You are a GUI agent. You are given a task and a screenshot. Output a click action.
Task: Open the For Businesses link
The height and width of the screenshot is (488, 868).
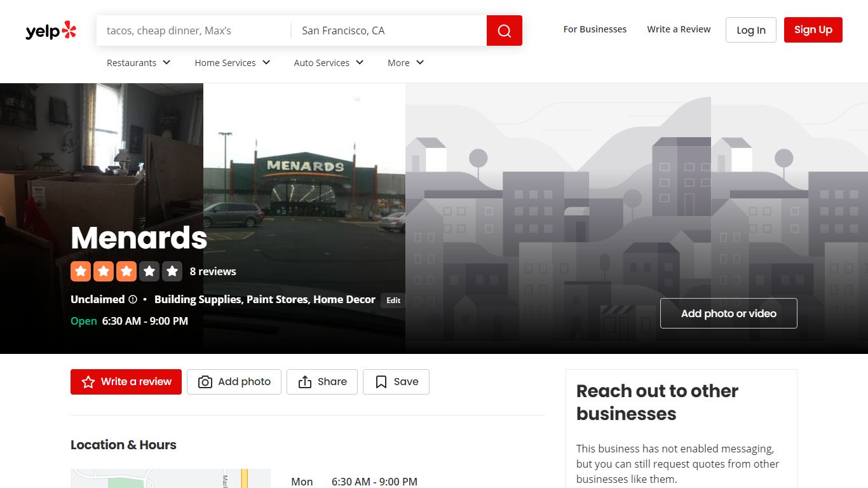pos(595,29)
